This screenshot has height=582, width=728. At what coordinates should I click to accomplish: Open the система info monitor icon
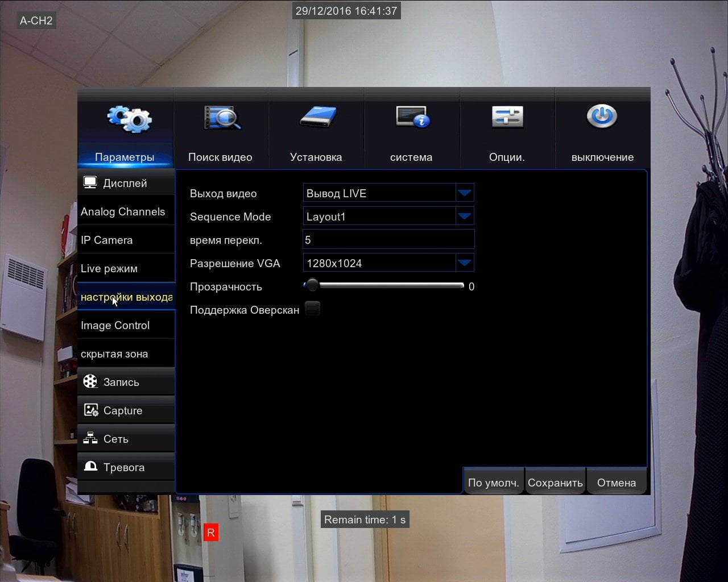tap(413, 117)
